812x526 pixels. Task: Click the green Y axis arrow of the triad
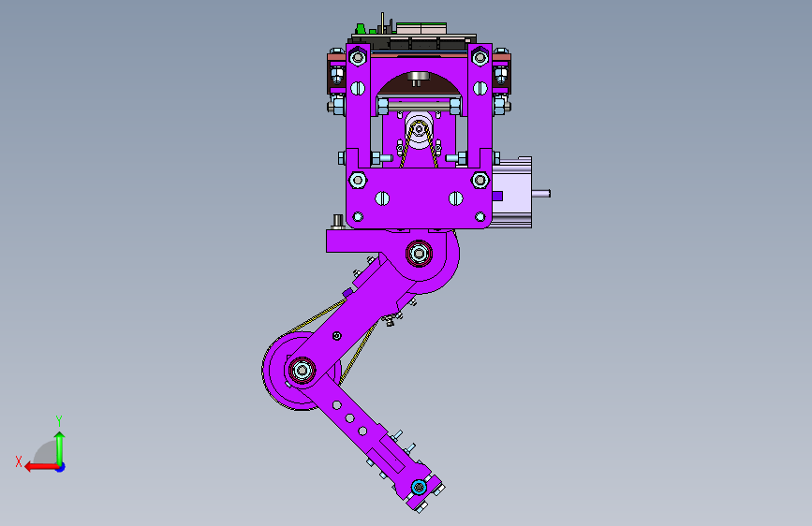tap(60, 447)
